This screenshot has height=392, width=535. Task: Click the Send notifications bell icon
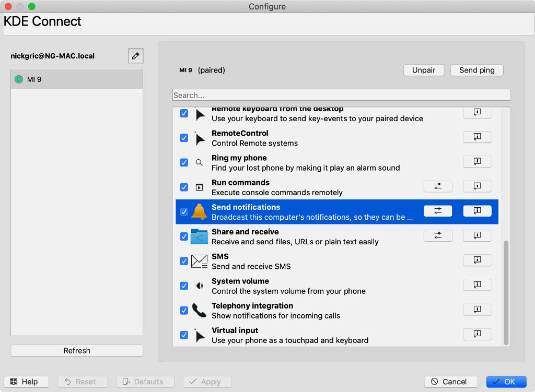[x=199, y=211]
